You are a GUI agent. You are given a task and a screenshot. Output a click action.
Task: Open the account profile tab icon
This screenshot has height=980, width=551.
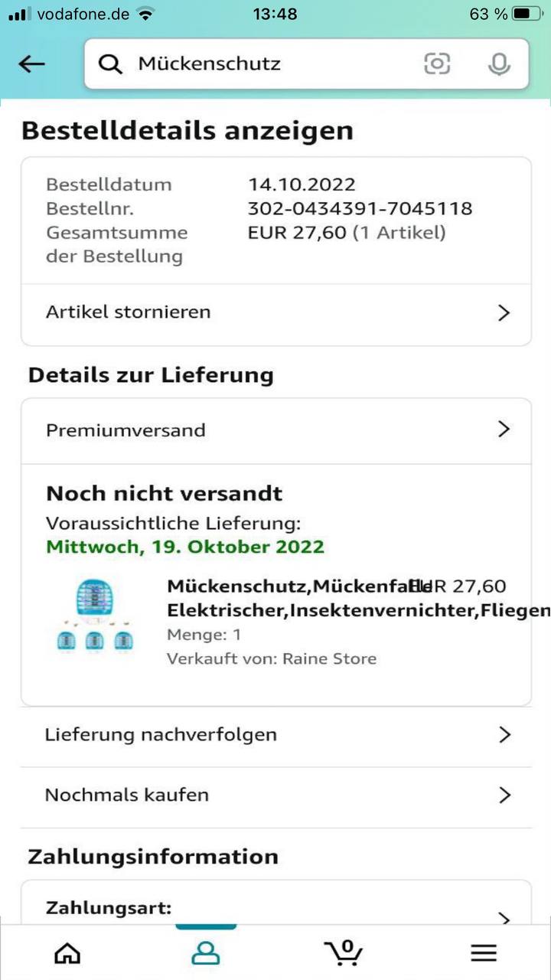(x=205, y=952)
